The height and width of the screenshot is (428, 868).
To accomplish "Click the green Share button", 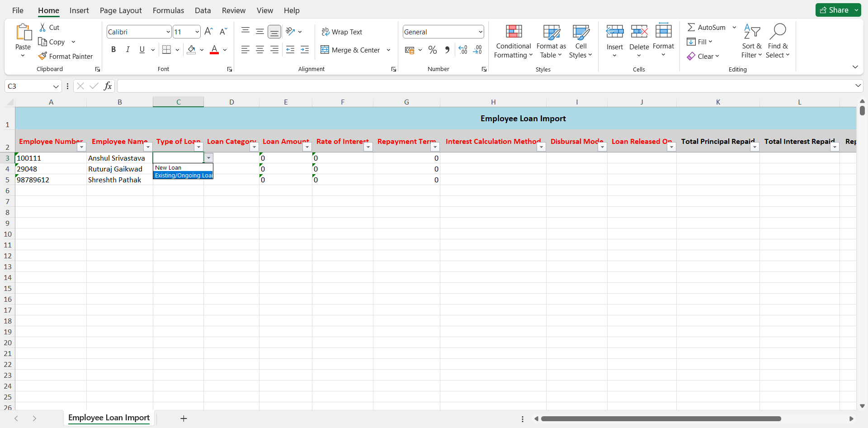I will coord(834,10).
